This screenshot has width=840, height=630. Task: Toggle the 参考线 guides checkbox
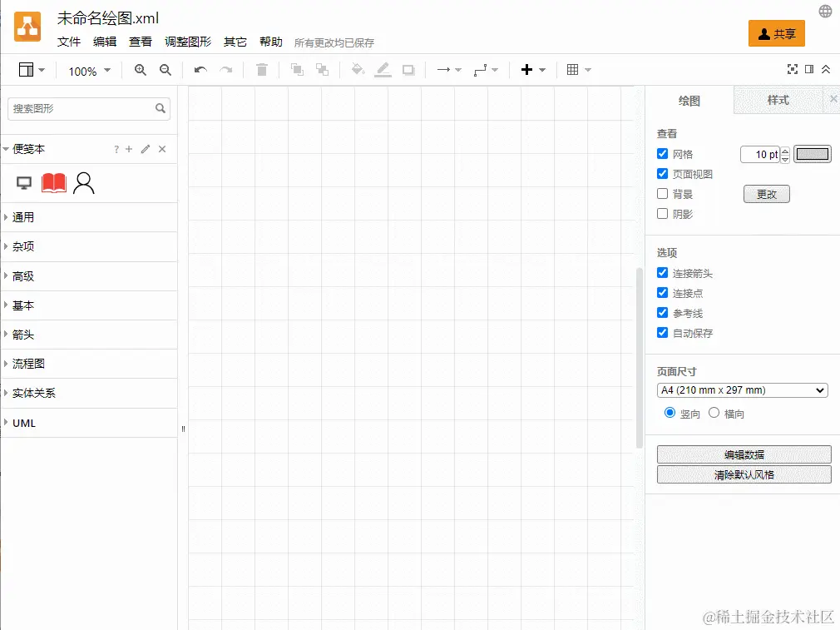[x=663, y=313]
